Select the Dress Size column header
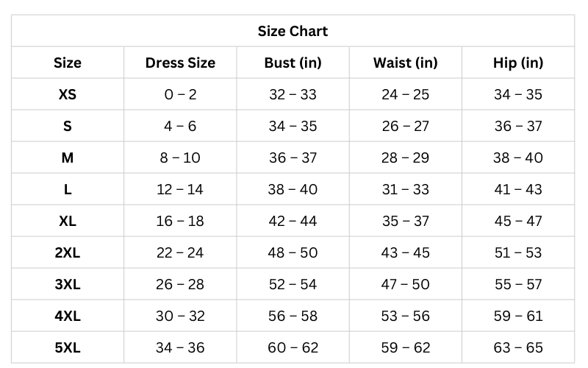Image resolution: width=588 pixels, height=368 pixels. click(x=180, y=63)
